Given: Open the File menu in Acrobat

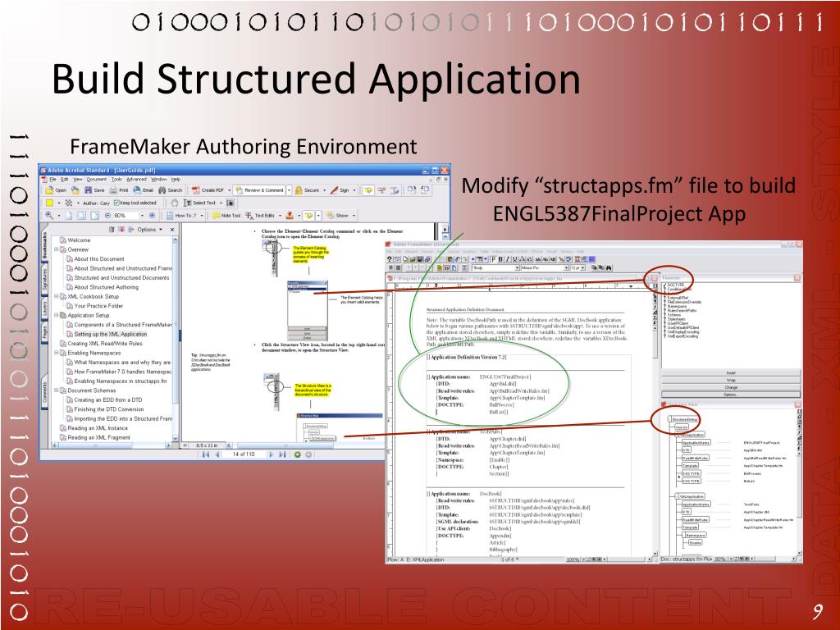Looking at the screenshot, I should tap(53, 180).
